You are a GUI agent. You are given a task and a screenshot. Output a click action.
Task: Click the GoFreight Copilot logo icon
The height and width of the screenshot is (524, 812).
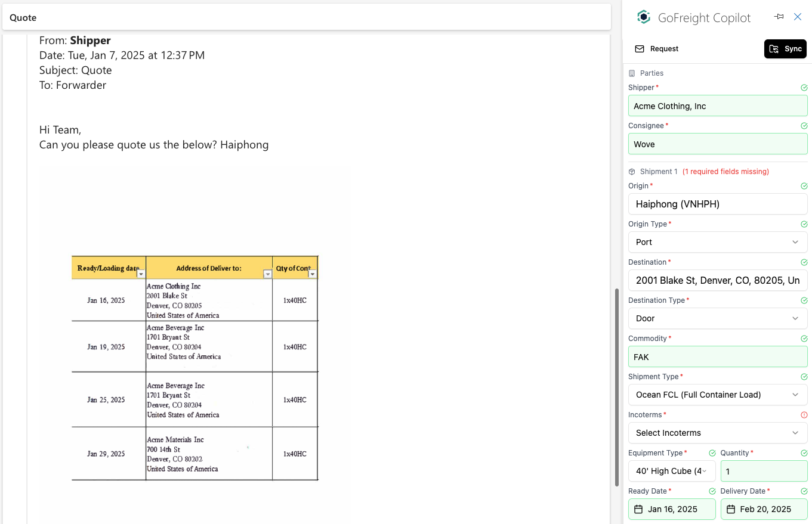pyautogui.click(x=643, y=17)
